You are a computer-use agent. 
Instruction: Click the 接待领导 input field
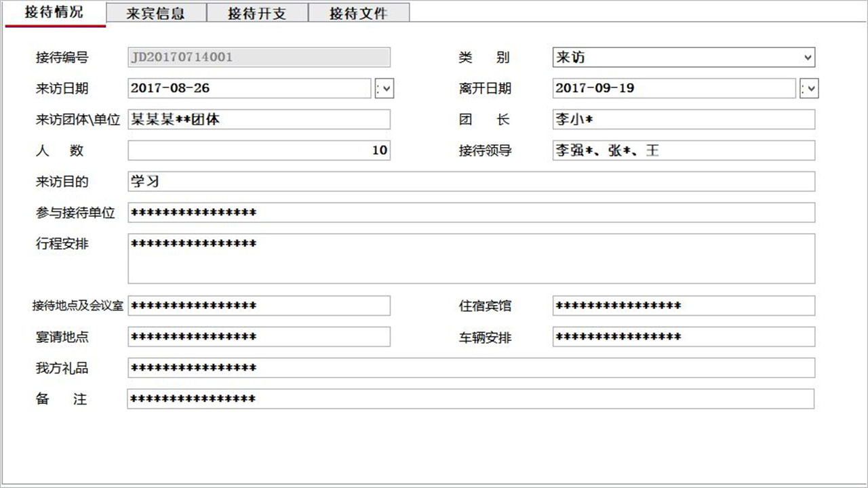coord(684,150)
